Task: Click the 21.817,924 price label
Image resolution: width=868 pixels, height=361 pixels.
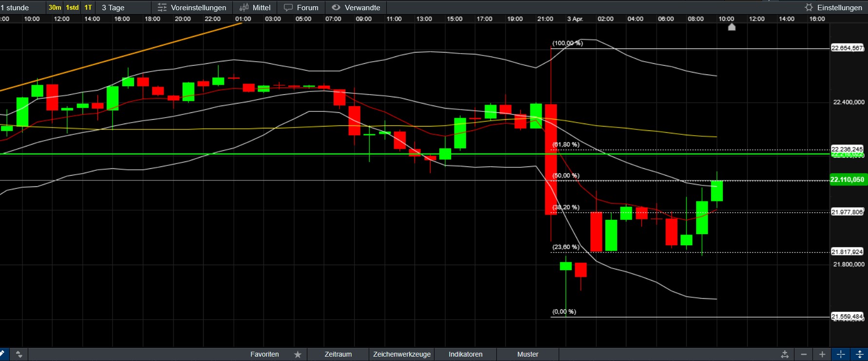Action: (847, 252)
